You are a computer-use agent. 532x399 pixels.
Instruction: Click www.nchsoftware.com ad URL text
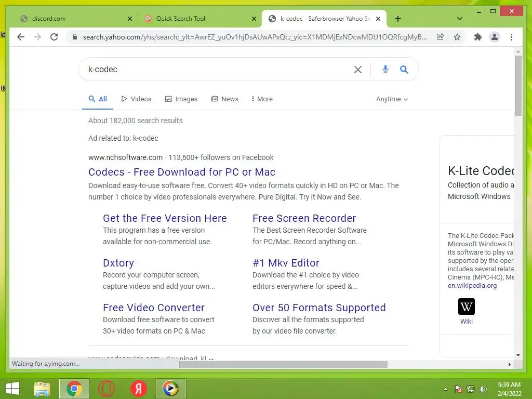(126, 157)
